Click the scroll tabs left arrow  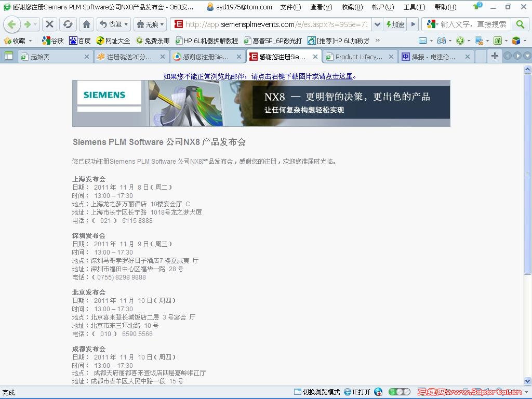[x=508, y=56]
